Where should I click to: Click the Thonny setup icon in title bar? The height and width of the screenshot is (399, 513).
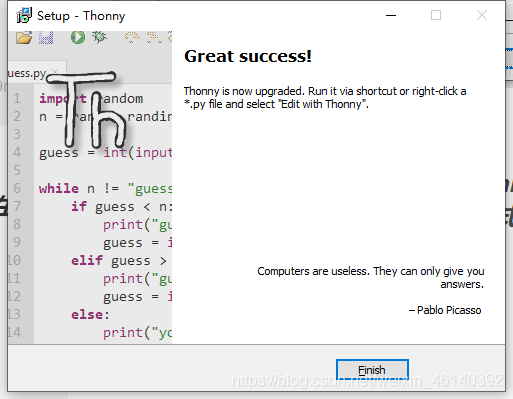click(x=24, y=15)
